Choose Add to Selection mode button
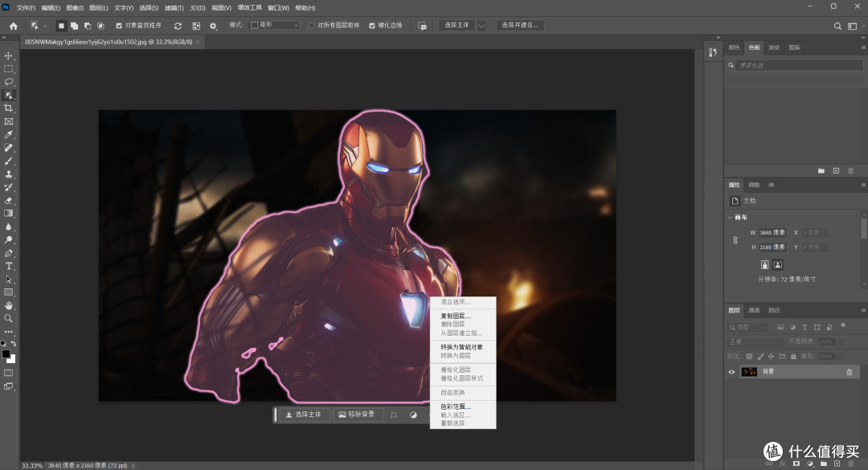868x470 pixels. (x=74, y=26)
